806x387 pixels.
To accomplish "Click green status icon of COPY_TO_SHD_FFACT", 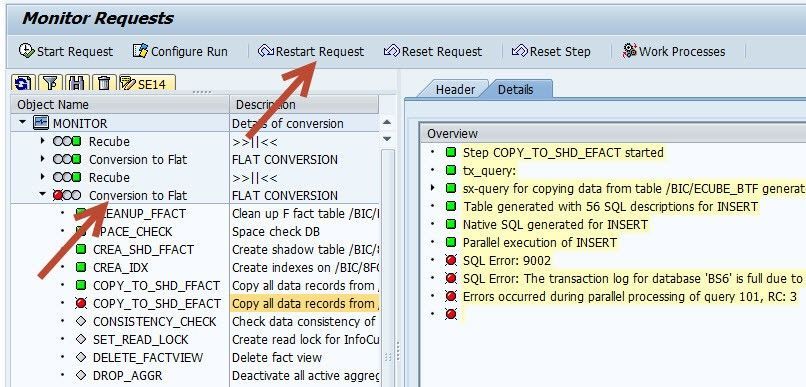I will pyautogui.click(x=81, y=286).
